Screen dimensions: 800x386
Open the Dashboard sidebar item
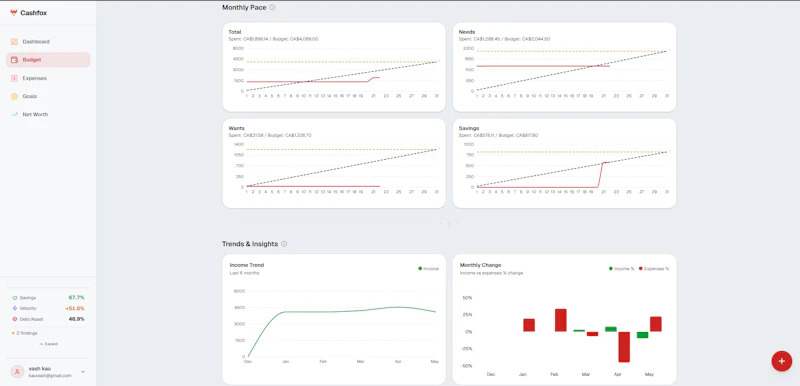coord(48,42)
